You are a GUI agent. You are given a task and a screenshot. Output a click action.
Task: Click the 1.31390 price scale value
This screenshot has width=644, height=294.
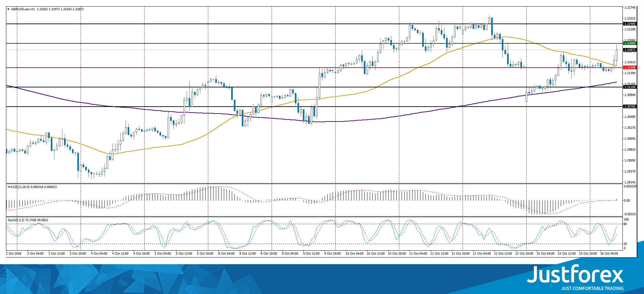coord(630,73)
